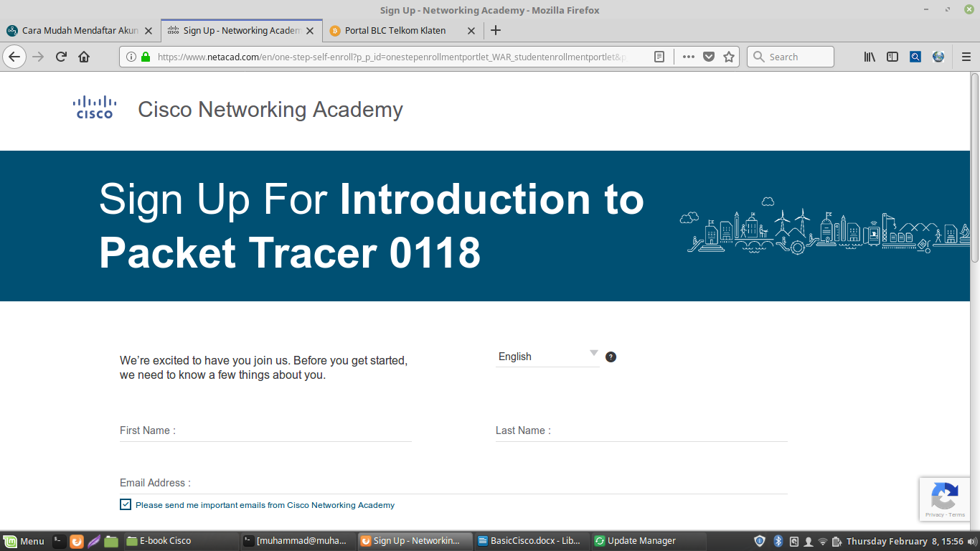Screen dimensions: 980x551
Task: Open Update Manager from the taskbar
Action: click(649, 541)
